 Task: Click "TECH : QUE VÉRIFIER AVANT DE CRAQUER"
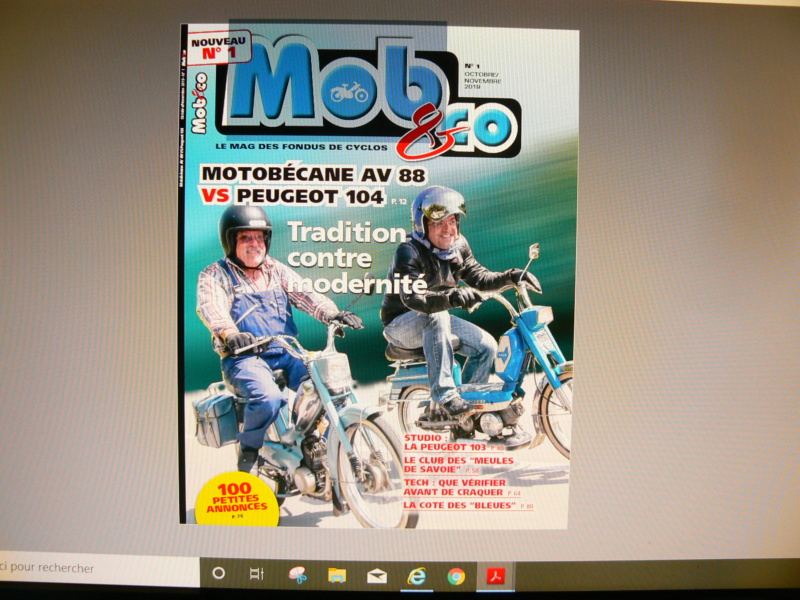pyautogui.click(x=454, y=487)
